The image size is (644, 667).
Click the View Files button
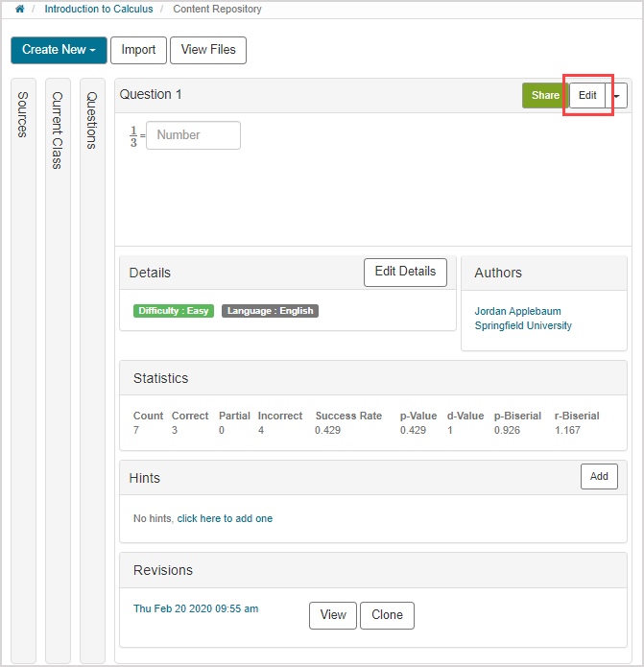[x=207, y=50]
